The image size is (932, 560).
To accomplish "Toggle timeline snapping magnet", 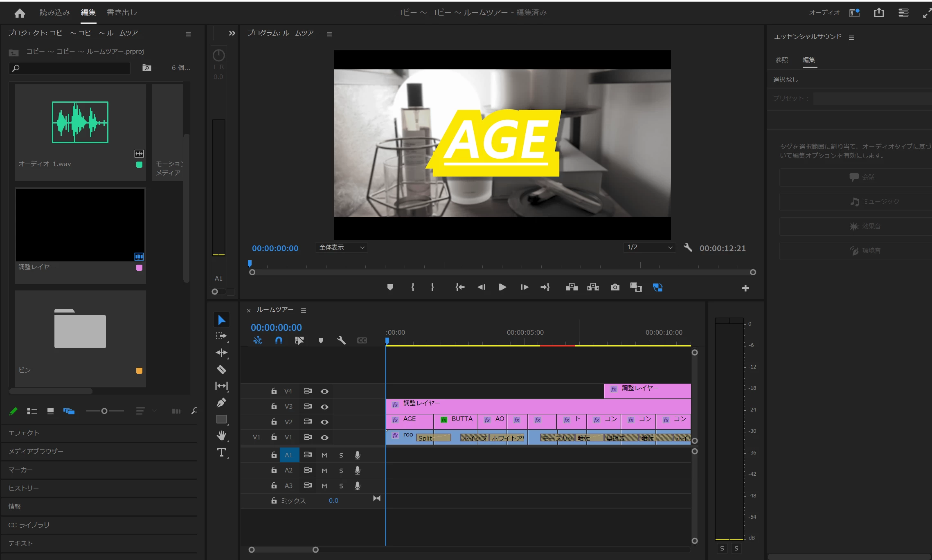I will coord(279,340).
